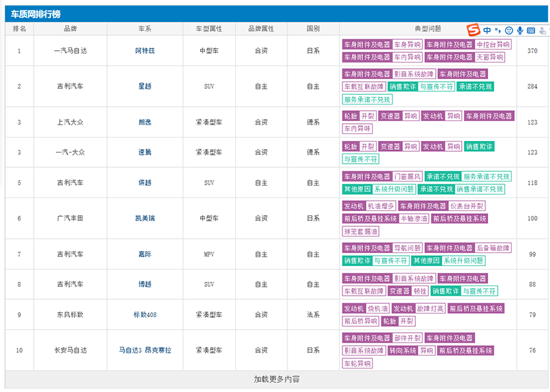Image resolution: width=550 pixels, height=392 pixels.
Task: Click the 烧机油 issue tag
Action: click(377, 309)
